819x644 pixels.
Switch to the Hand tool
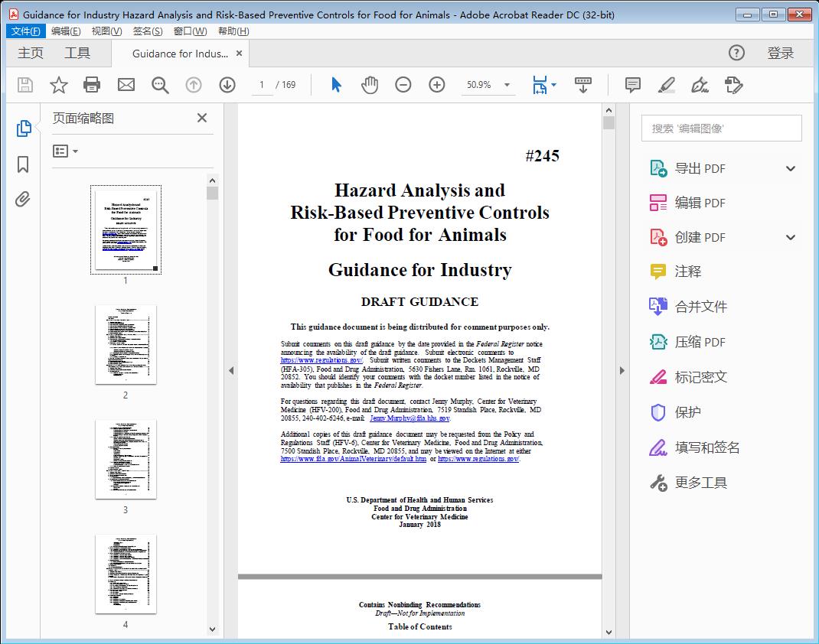(370, 85)
